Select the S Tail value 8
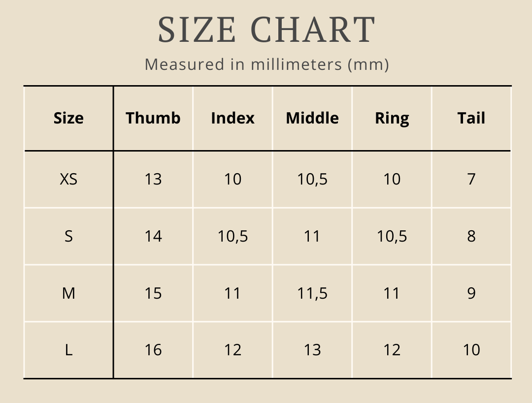532x403 pixels. 471,236
